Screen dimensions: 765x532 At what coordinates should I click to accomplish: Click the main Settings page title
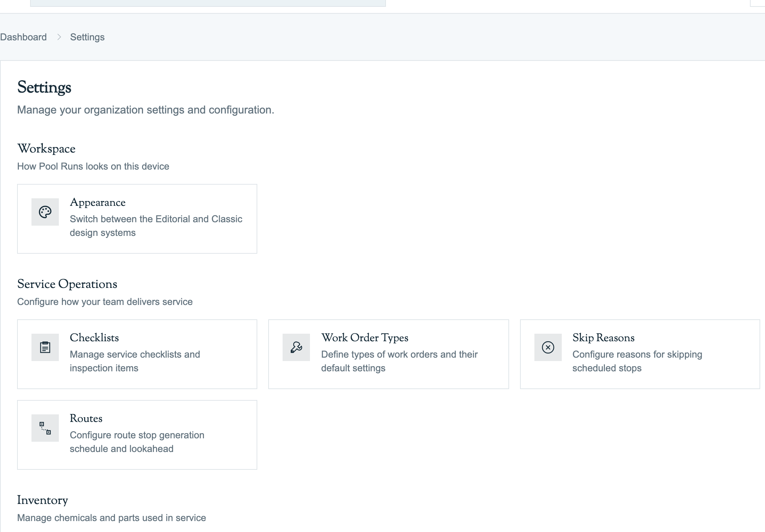point(44,88)
